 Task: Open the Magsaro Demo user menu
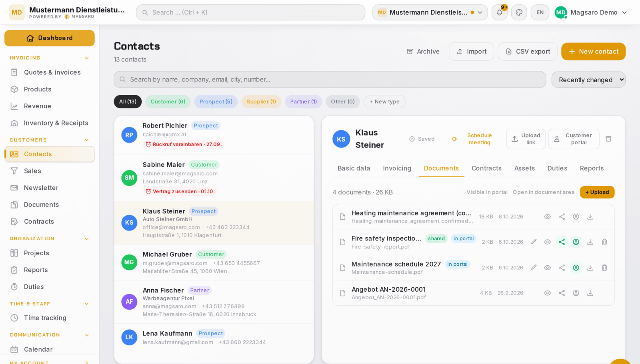click(591, 12)
